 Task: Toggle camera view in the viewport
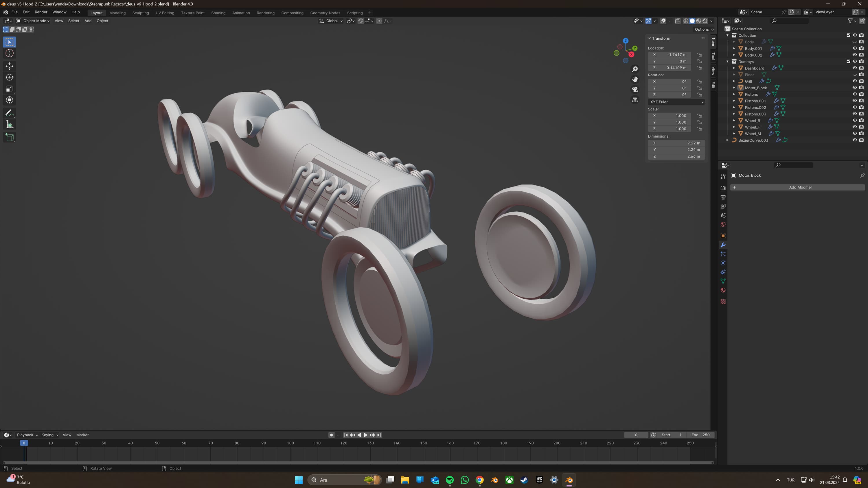click(635, 90)
